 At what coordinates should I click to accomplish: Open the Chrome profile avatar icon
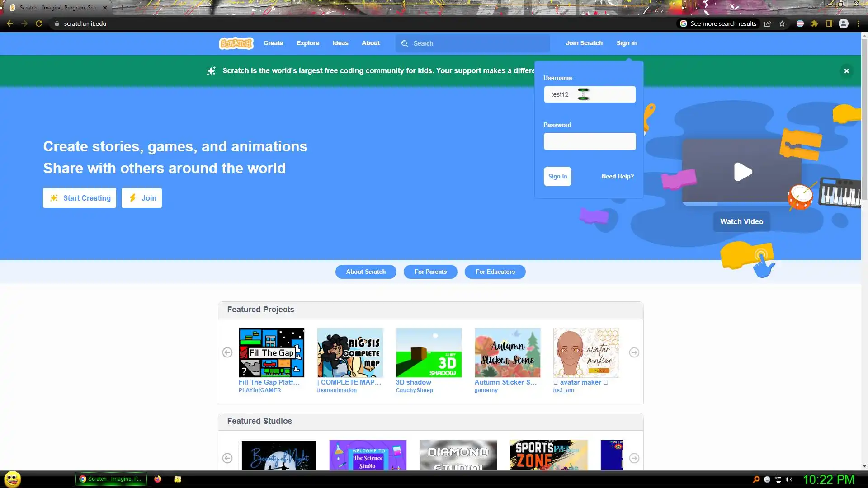coord(843,23)
